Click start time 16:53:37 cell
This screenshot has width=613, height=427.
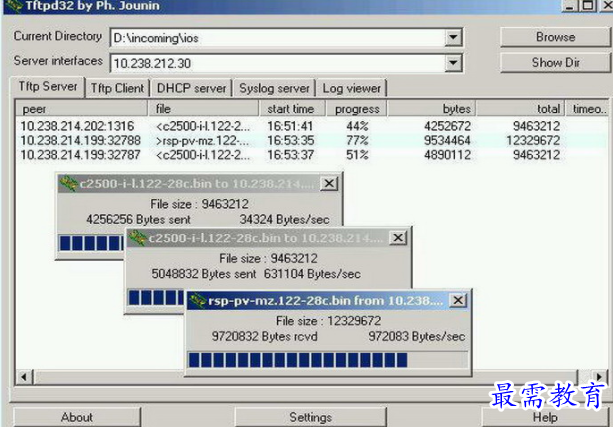click(x=290, y=155)
